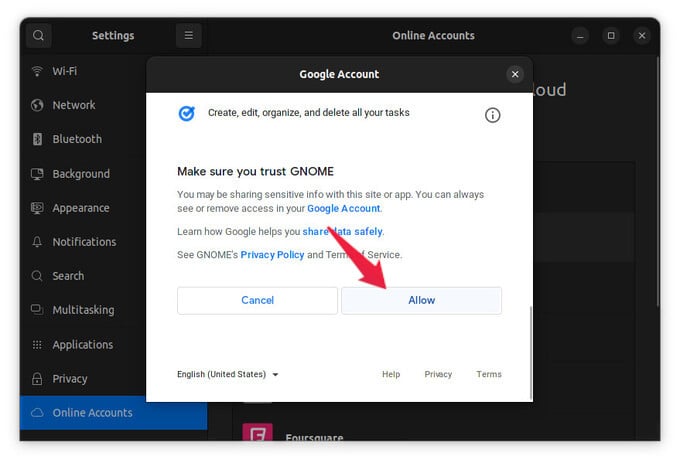
Task: Click the Privacy lock icon
Action: (37, 379)
